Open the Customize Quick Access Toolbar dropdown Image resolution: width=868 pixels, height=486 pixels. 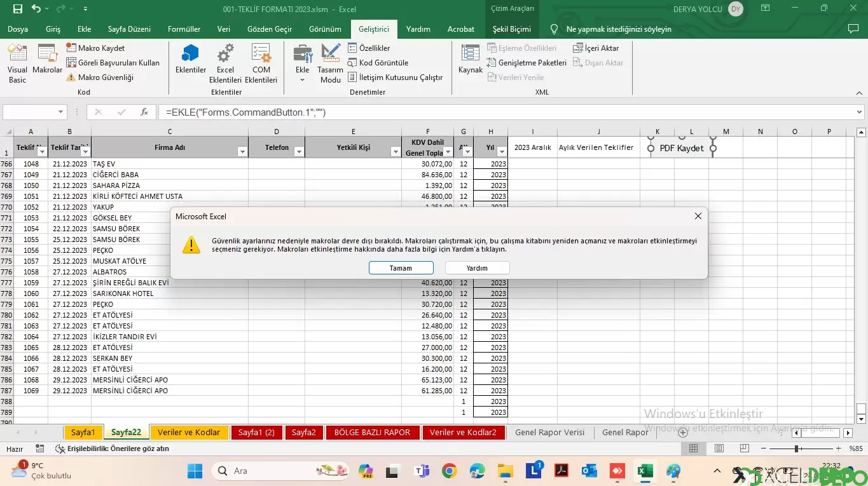pyautogui.click(x=85, y=9)
